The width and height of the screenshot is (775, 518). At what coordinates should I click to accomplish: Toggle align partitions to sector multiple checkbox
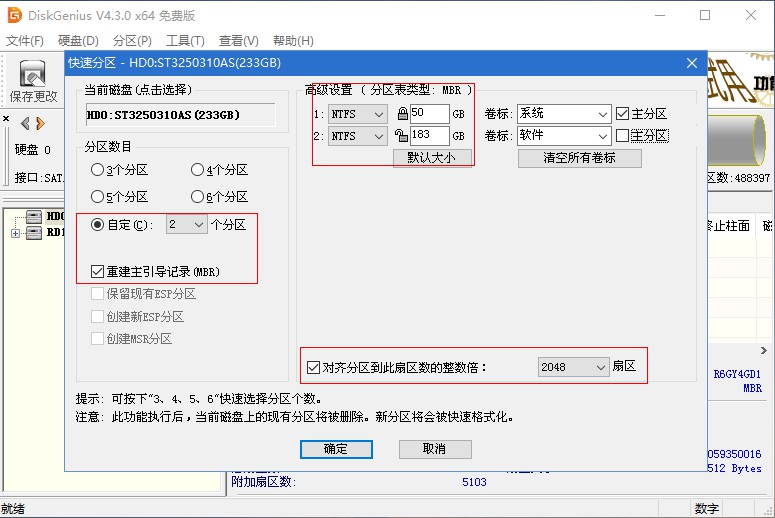(x=313, y=367)
